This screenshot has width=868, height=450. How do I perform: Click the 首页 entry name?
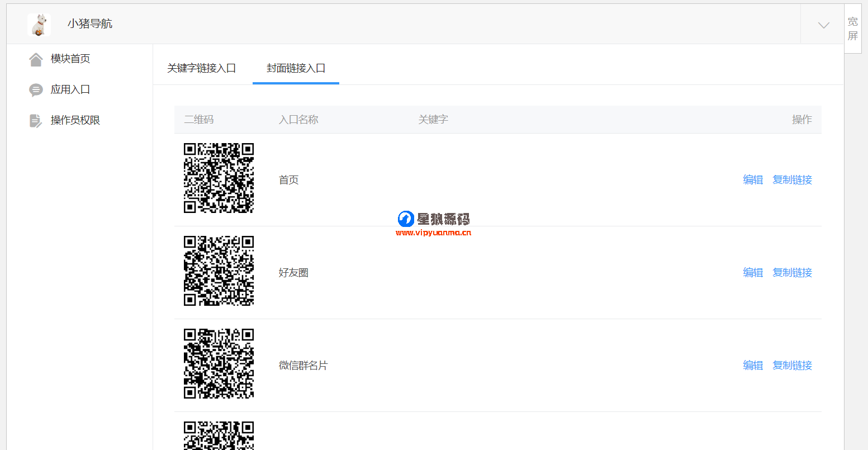pos(289,180)
